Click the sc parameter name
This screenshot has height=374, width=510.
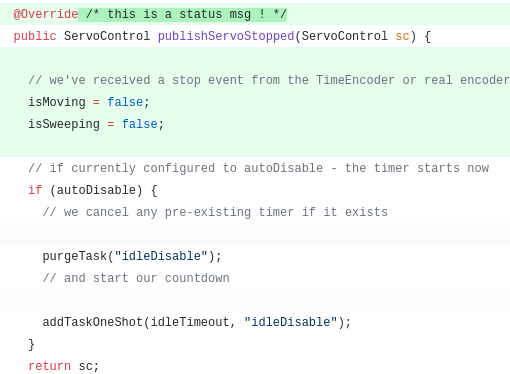402,36
